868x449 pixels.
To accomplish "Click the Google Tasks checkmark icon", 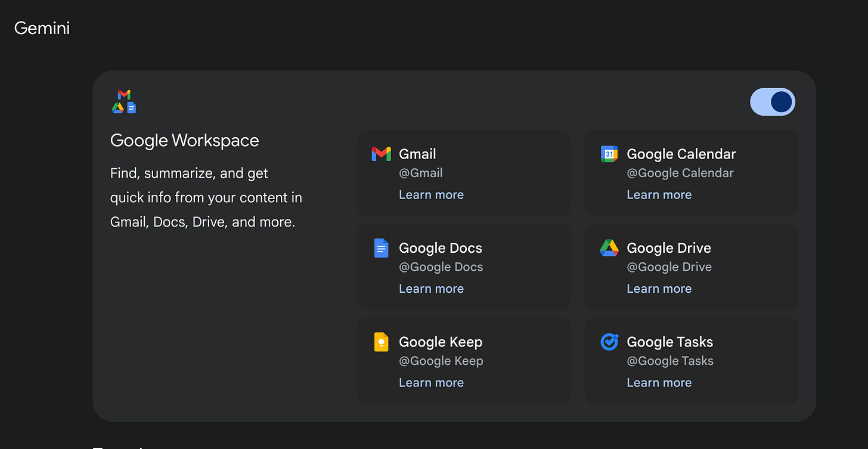I will 609,342.
